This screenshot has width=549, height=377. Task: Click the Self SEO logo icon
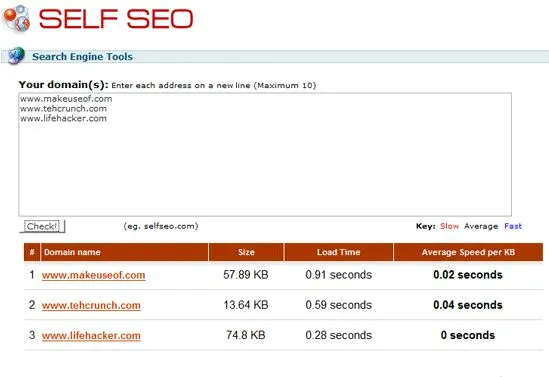click(16, 18)
